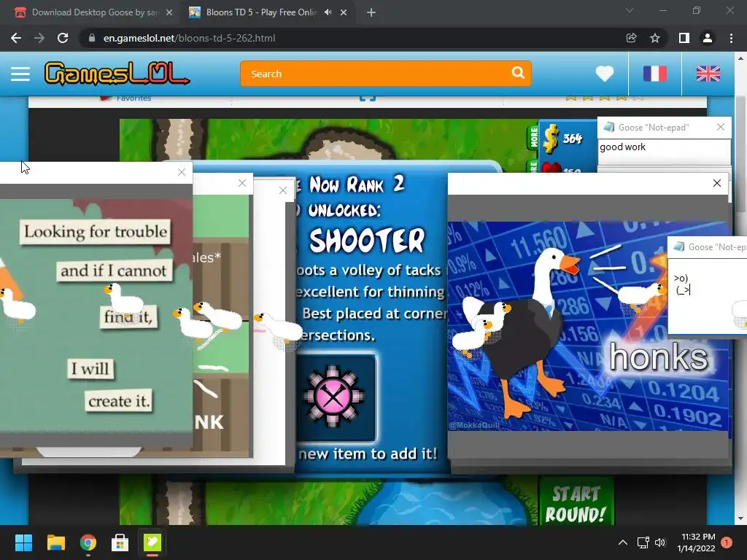
Task: Show hidden system tray icons
Action: pyautogui.click(x=623, y=542)
